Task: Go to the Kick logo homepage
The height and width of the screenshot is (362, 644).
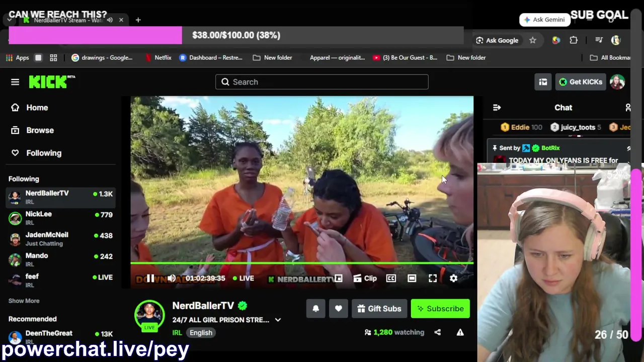Action: (52, 81)
